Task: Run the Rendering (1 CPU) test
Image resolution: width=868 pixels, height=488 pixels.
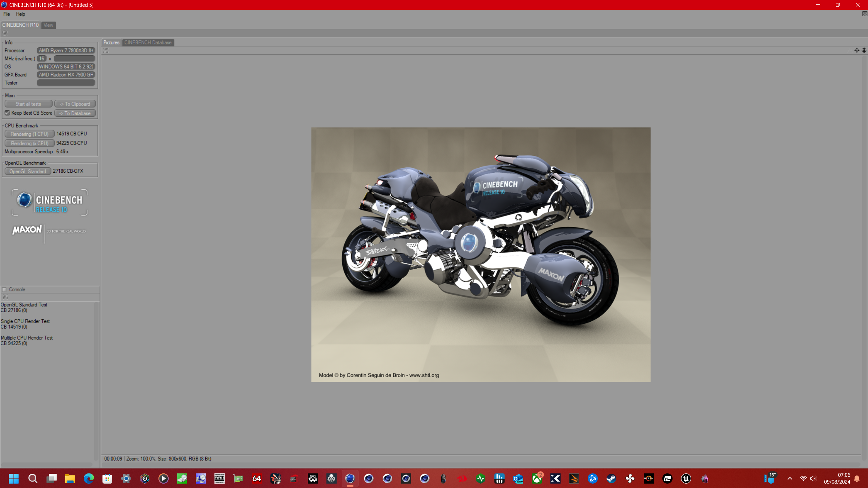Action: coord(30,134)
